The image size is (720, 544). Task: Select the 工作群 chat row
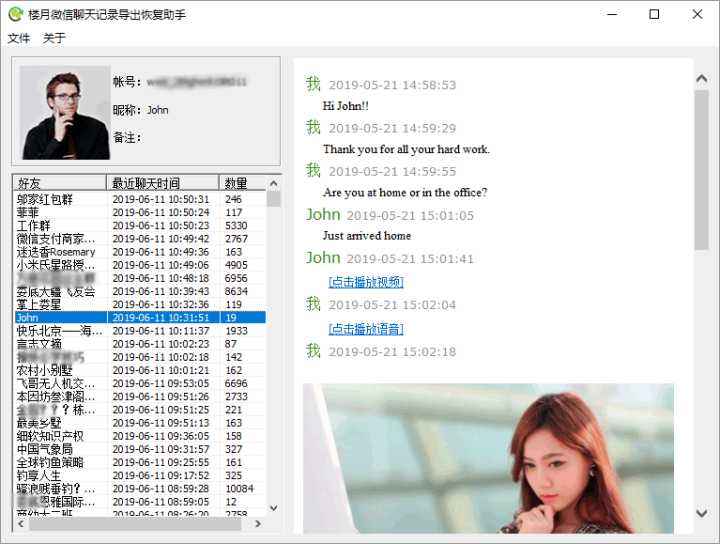coord(140,226)
